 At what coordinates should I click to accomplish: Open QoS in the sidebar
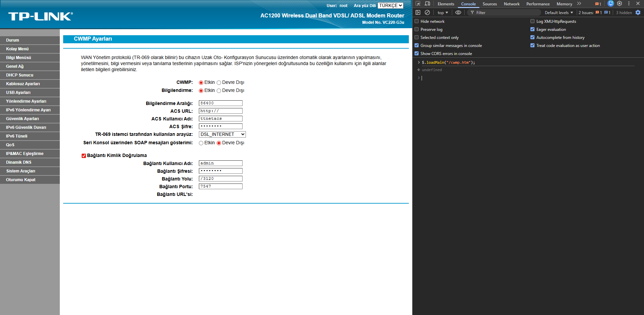click(x=30, y=145)
